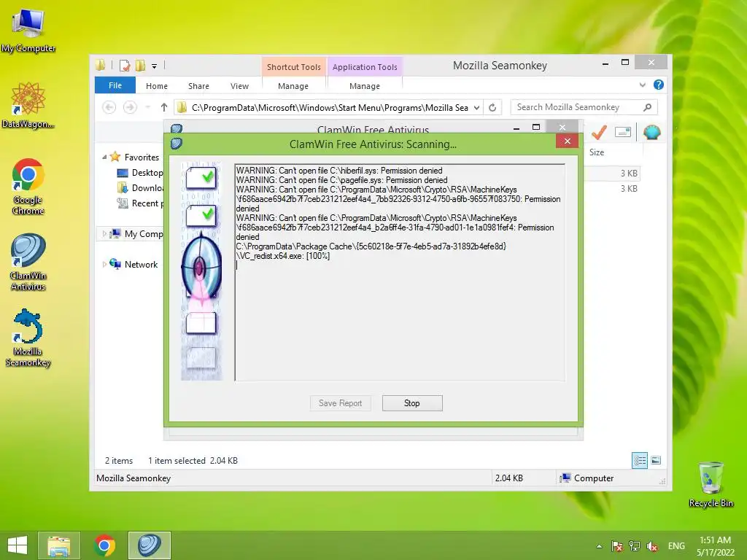Image resolution: width=747 pixels, height=560 pixels.
Task: Click the Explorer address bar path
Action: pos(330,108)
